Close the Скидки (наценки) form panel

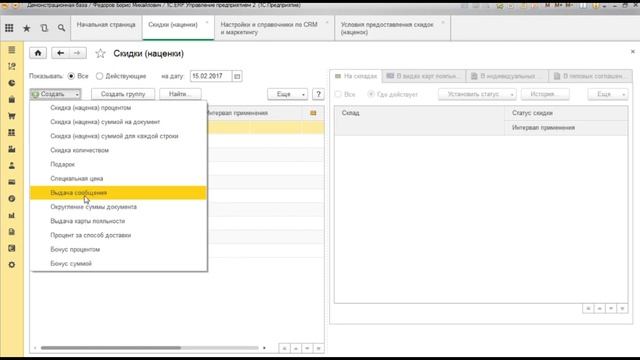click(x=633, y=51)
